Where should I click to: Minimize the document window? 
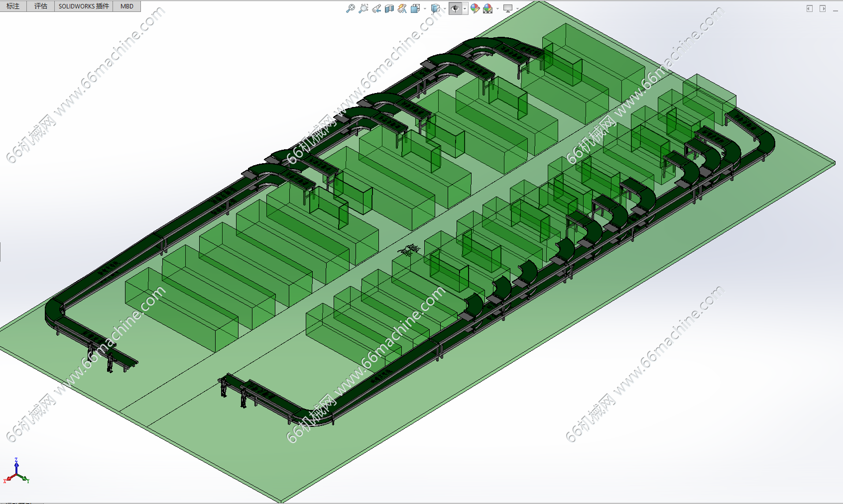point(836,10)
